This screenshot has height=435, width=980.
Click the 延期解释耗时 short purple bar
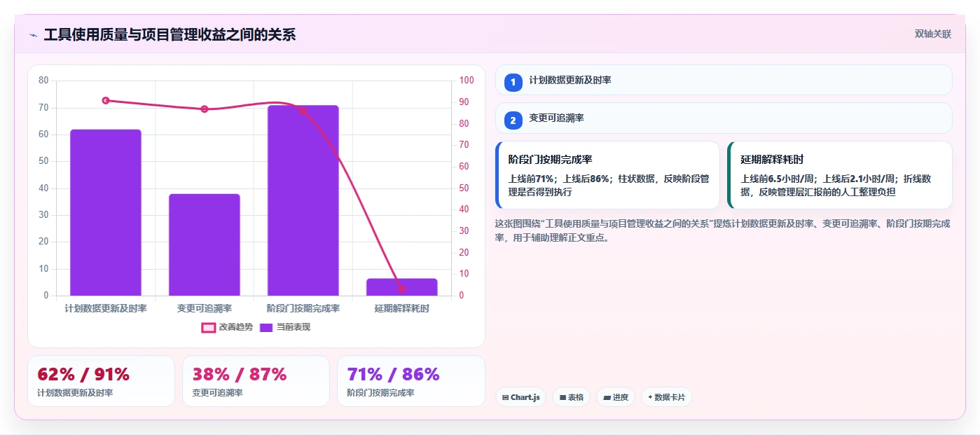[402, 287]
